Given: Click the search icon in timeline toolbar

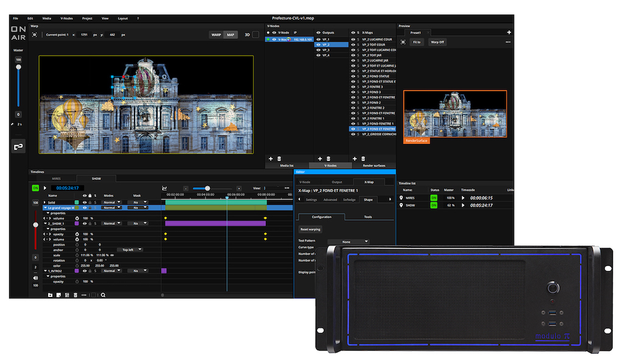Looking at the screenshot, I should pos(103,295).
